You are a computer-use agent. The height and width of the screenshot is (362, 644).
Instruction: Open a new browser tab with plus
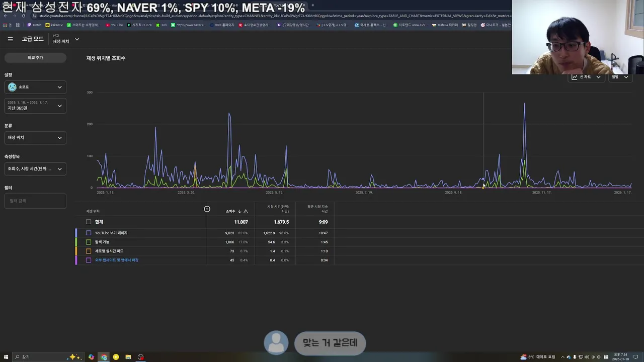coord(312,5)
